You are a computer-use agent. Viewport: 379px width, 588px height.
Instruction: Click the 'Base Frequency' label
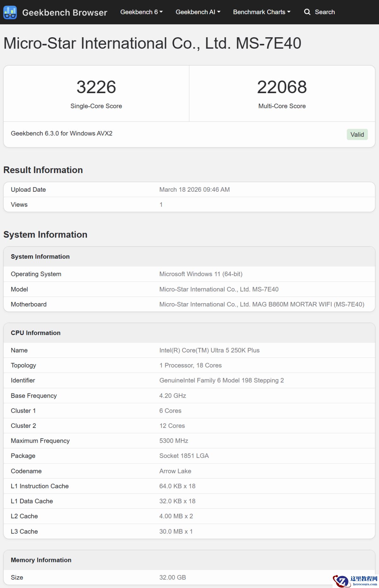pyautogui.click(x=34, y=396)
